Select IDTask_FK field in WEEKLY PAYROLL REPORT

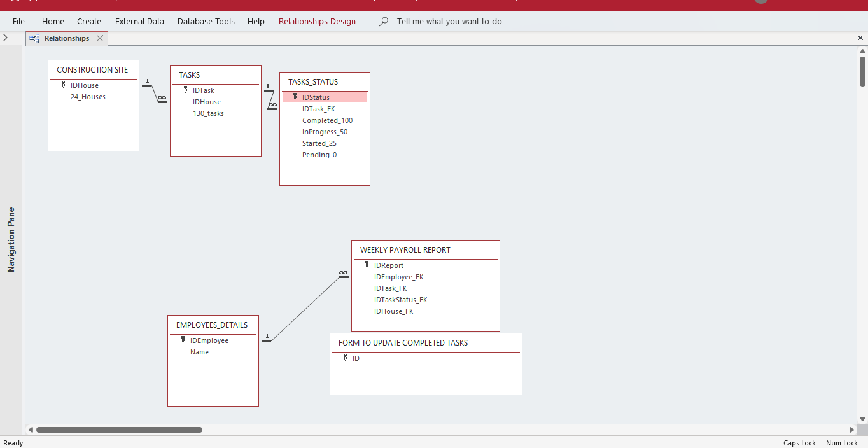pos(391,288)
